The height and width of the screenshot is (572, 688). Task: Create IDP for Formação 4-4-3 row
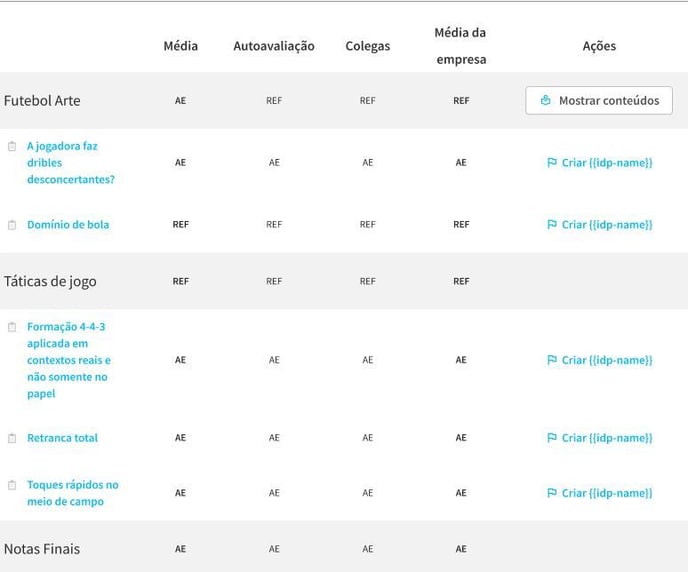(x=600, y=360)
